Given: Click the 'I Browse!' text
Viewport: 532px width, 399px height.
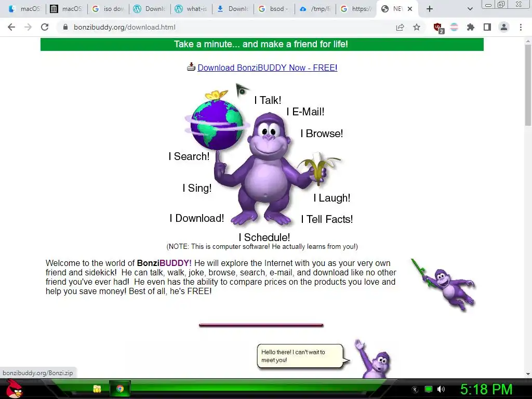Looking at the screenshot, I should coord(322,134).
